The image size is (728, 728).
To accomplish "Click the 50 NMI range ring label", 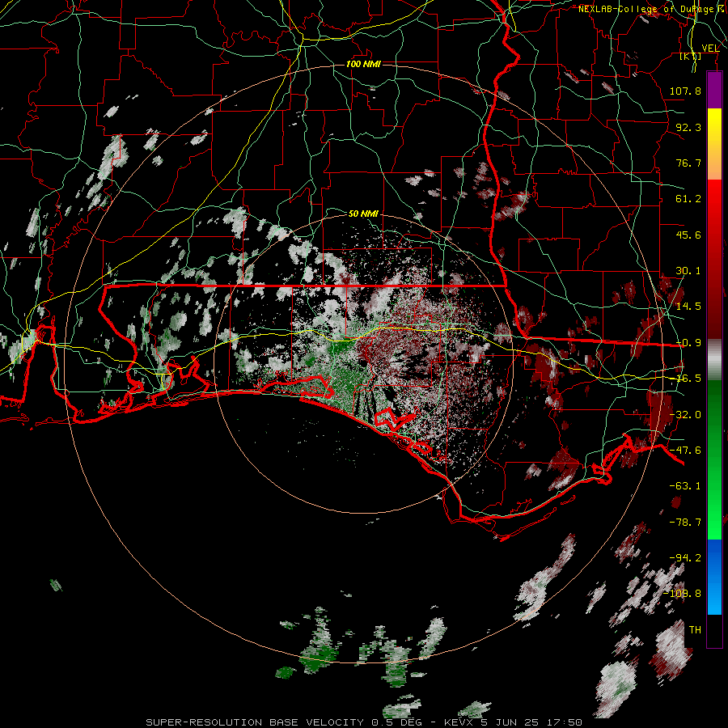I will pyautogui.click(x=363, y=214).
